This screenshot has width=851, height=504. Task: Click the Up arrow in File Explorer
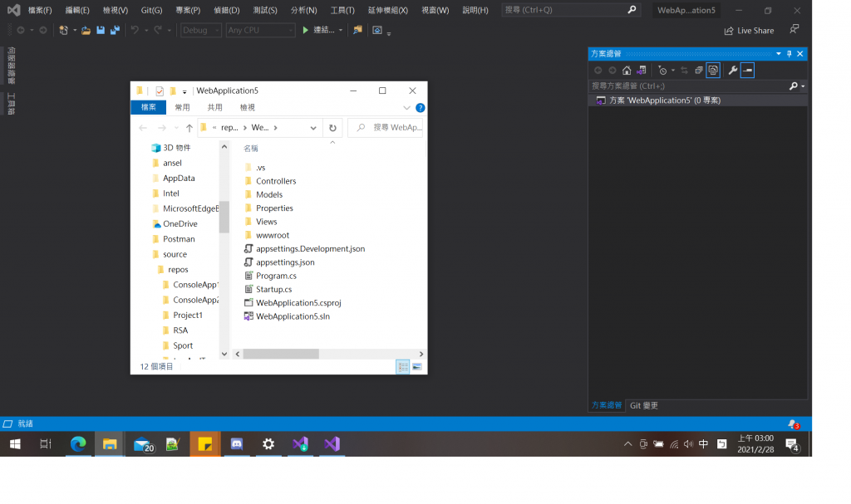coord(189,128)
